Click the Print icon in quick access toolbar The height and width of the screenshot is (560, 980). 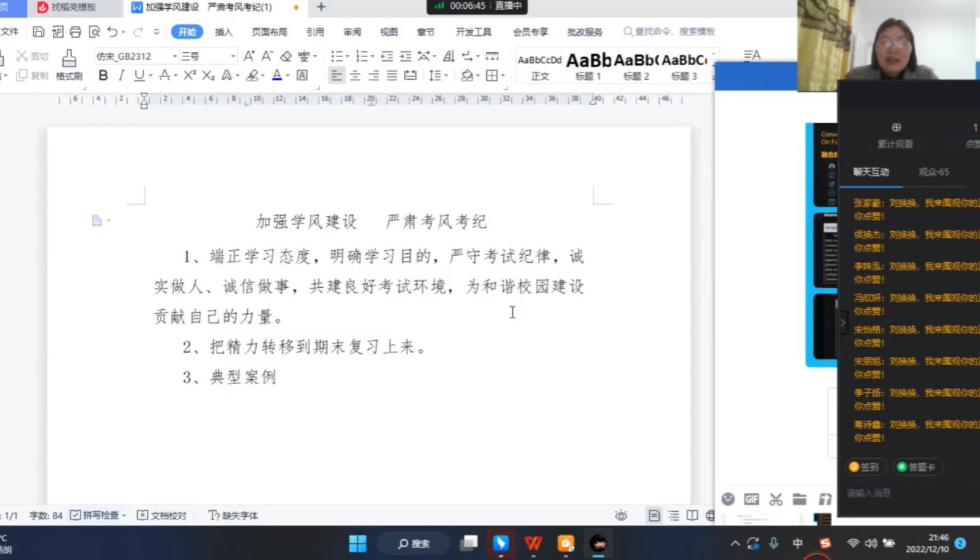tap(75, 31)
